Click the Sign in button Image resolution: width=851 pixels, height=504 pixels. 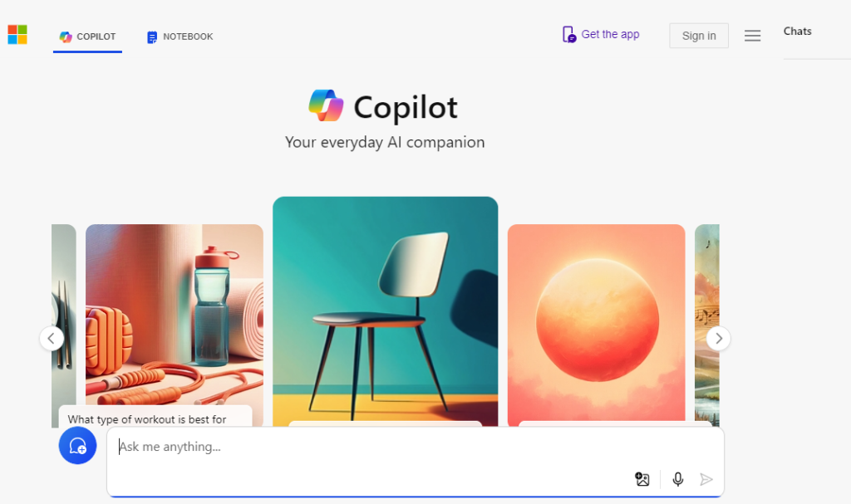(698, 36)
